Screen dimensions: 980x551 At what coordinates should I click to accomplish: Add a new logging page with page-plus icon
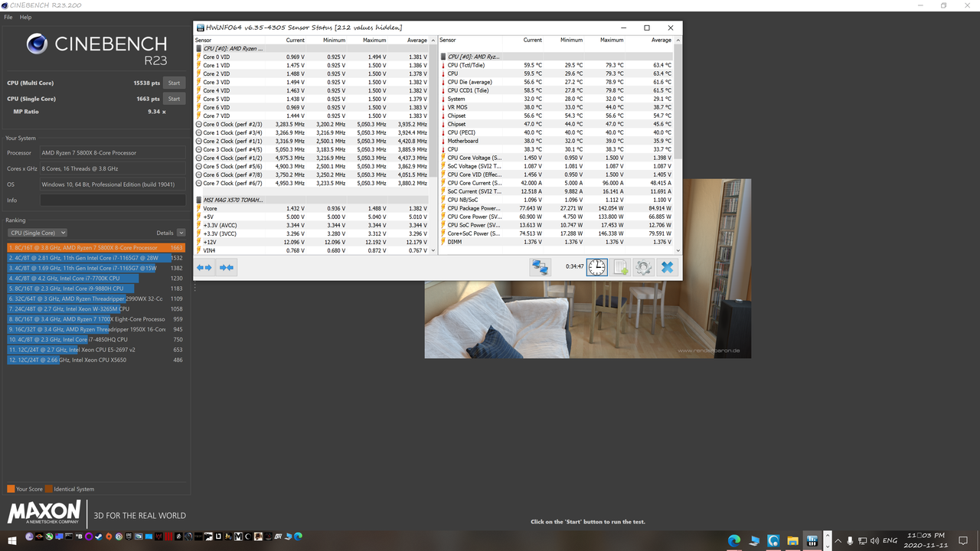(619, 267)
